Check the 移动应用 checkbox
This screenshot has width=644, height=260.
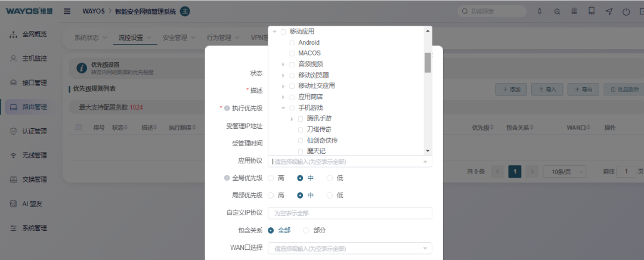[x=283, y=32]
